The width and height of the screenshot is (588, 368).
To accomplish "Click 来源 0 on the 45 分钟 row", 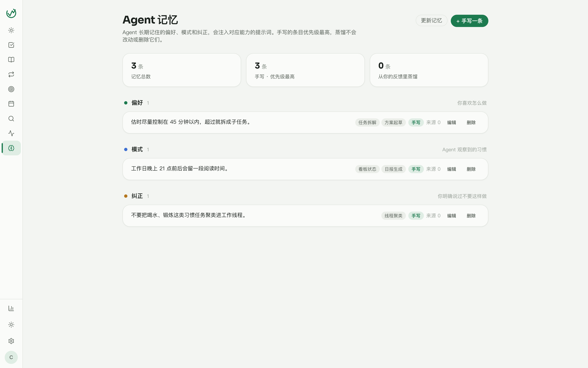I will [x=433, y=122].
